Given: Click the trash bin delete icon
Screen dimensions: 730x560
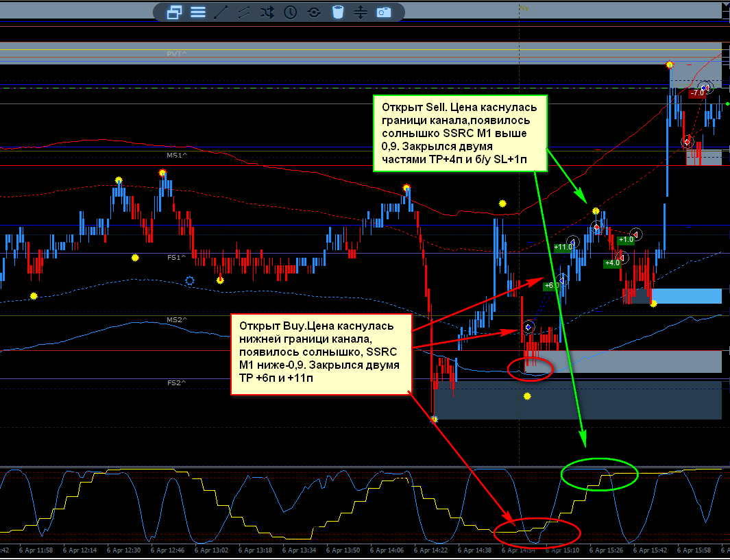Looking at the screenshot, I should point(337,12).
